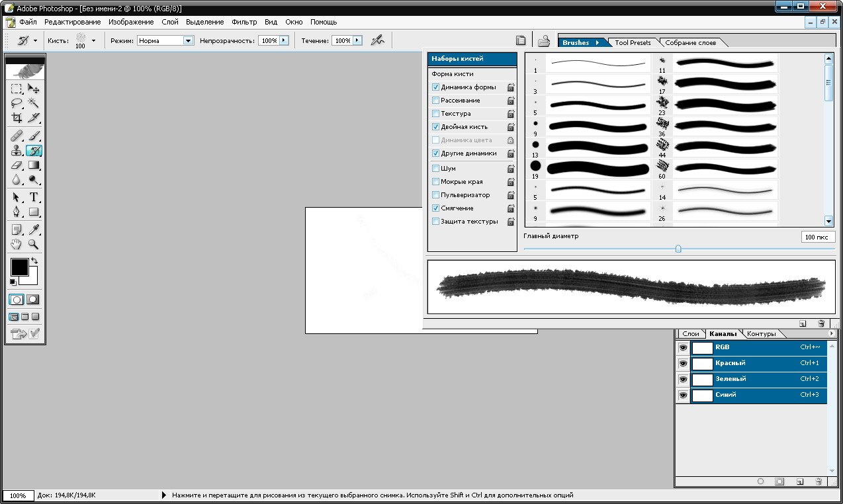
Task: Enable the Рассеивание checkbox
Action: pos(435,101)
